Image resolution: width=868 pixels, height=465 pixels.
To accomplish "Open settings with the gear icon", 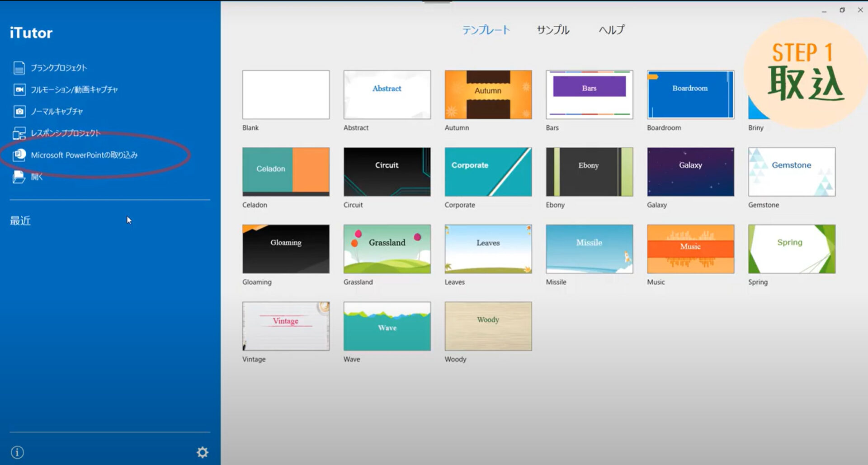I will click(x=202, y=452).
